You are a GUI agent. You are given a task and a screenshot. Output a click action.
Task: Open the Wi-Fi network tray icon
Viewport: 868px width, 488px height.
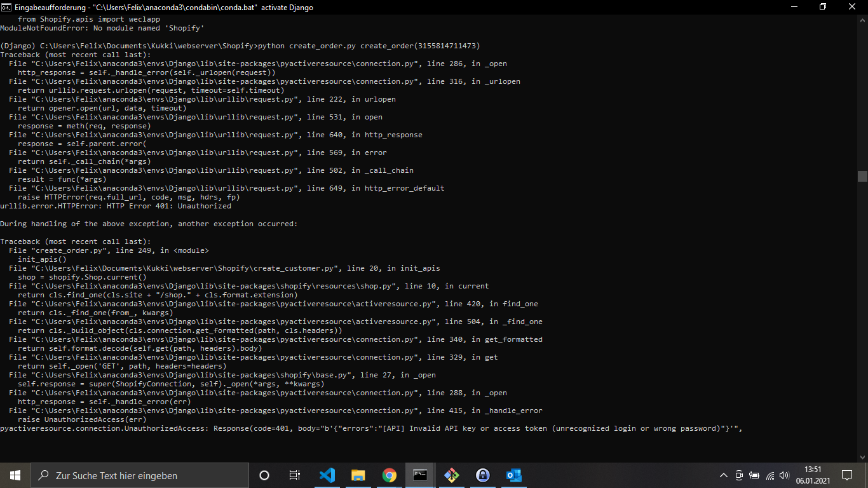pyautogui.click(x=770, y=475)
